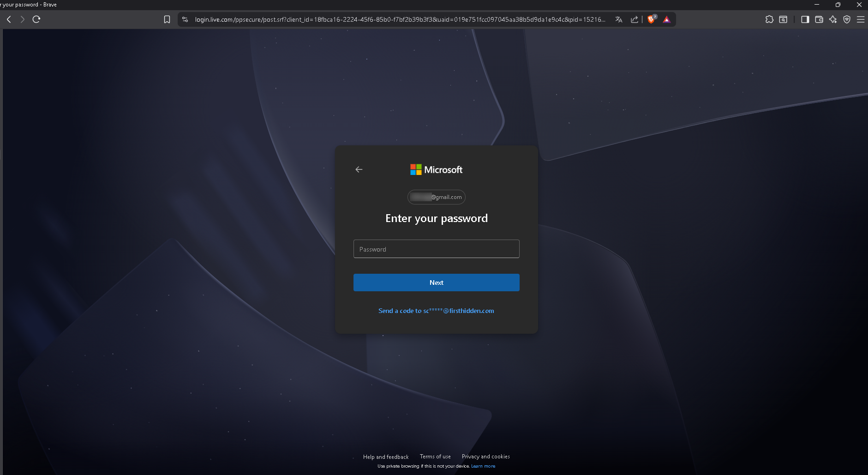The width and height of the screenshot is (868, 475).
Task: Open Brave Rewards triangle icon
Action: click(x=667, y=19)
